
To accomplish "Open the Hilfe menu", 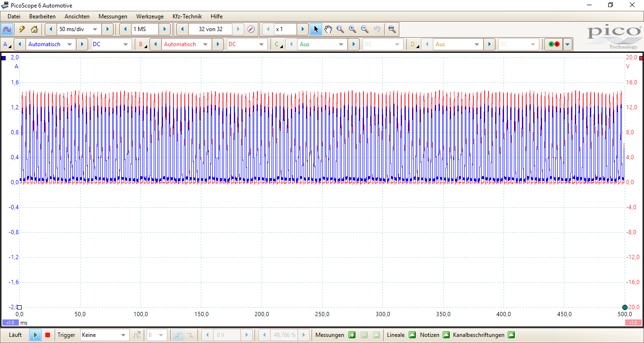I will click(217, 16).
